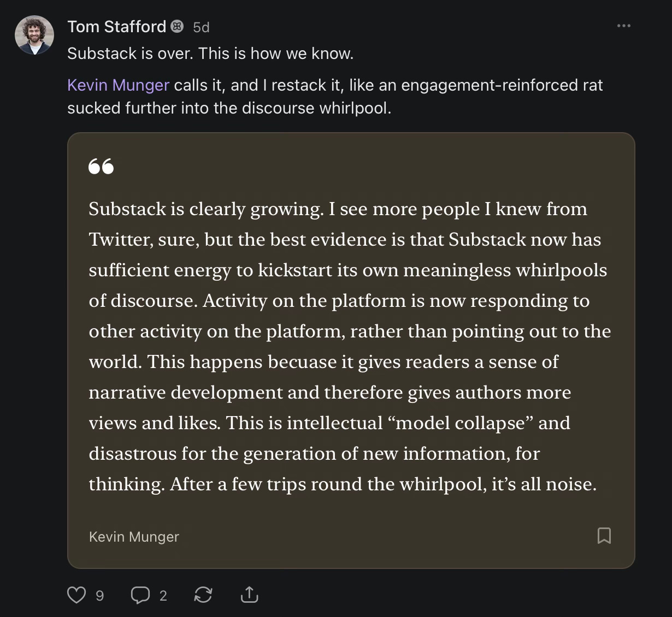
Task: Restack the note using the circular arrows icon
Action: coord(203,595)
